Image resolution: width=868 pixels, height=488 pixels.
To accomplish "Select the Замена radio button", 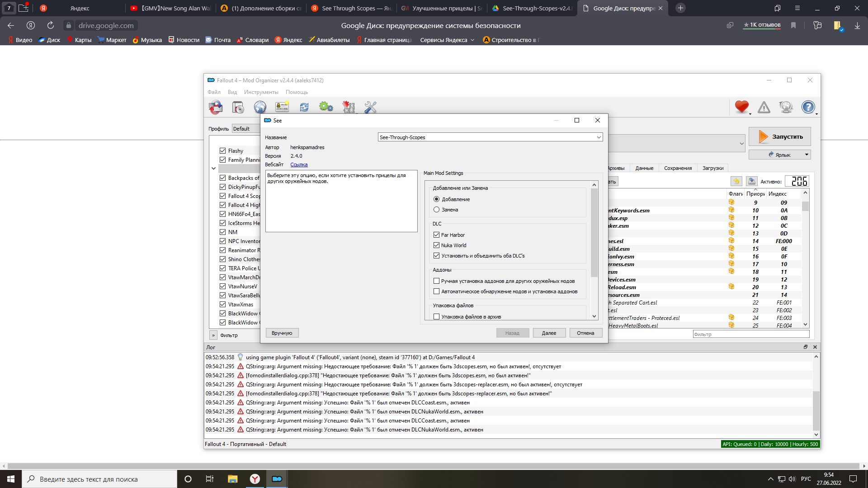I will [x=437, y=210].
